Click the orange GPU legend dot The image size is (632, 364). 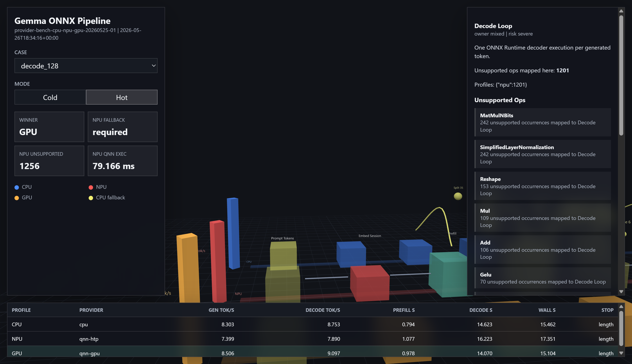point(17,198)
